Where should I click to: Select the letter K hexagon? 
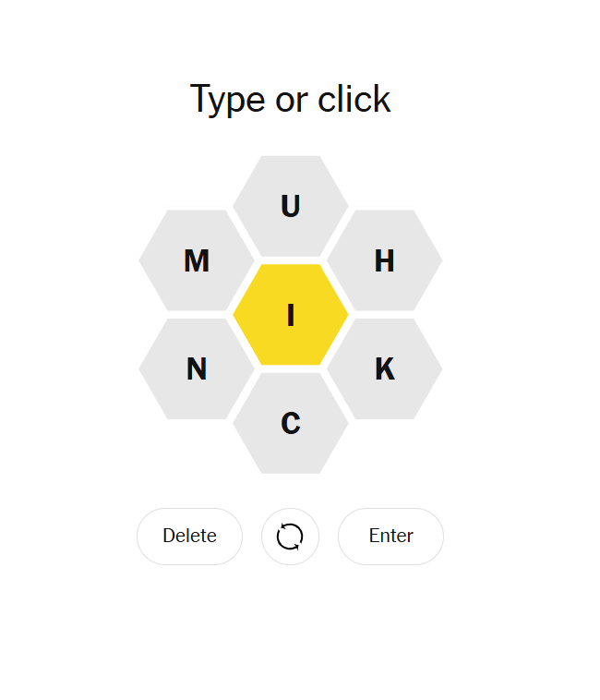[385, 369]
